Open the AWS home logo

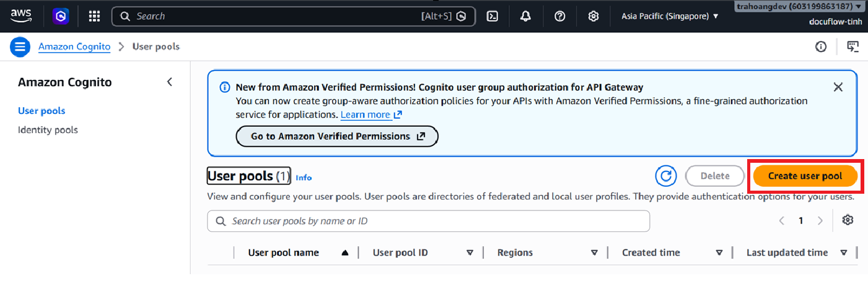[21, 16]
